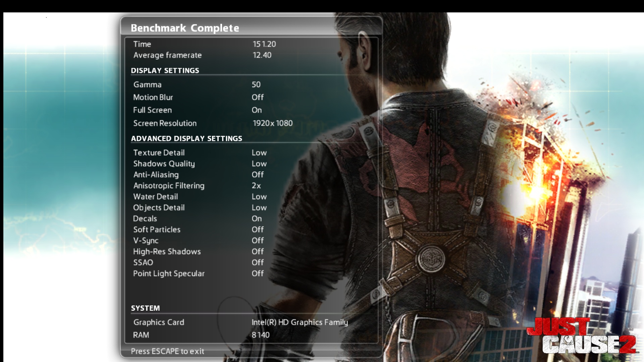Image resolution: width=644 pixels, height=362 pixels.
Task: Click the 'Average framerate' label
Action: (167, 55)
